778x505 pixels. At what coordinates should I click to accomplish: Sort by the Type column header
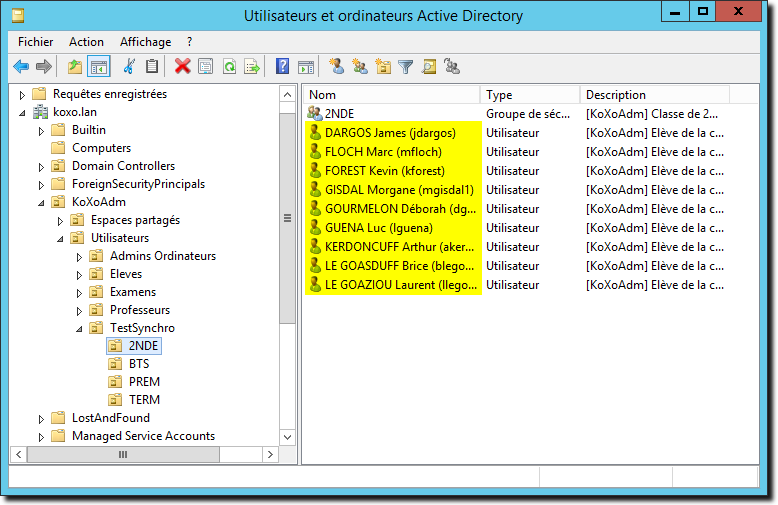tap(530, 95)
